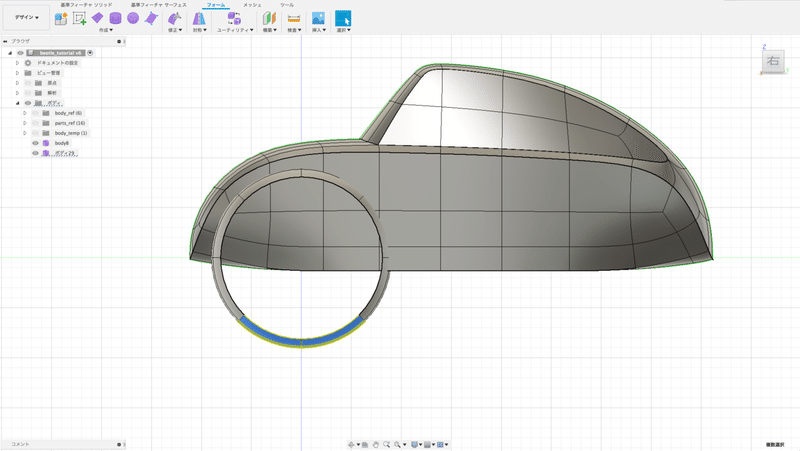This screenshot has height=451, width=800.
Task: Click the Symmetry mirror icon
Action: (199, 18)
